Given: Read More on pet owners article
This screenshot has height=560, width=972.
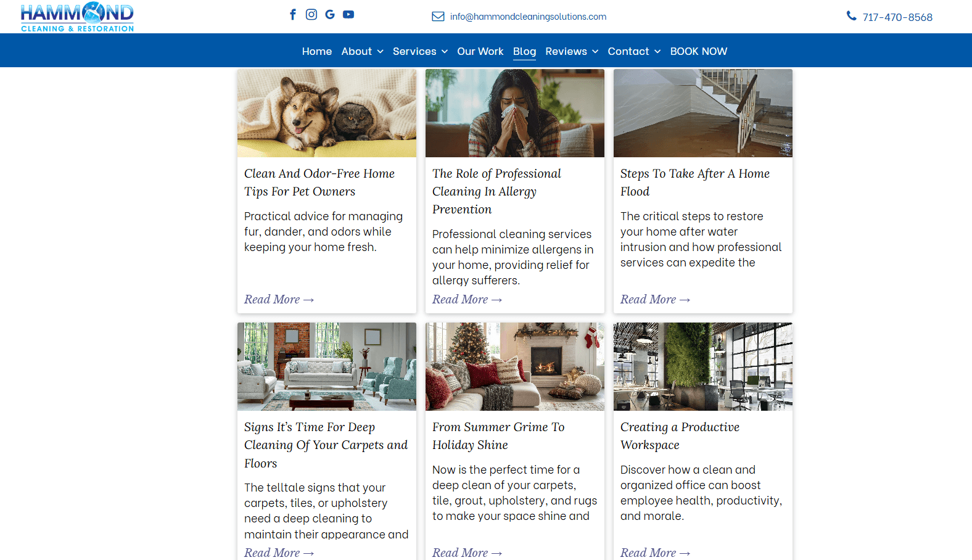Looking at the screenshot, I should click(x=279, y=299).
